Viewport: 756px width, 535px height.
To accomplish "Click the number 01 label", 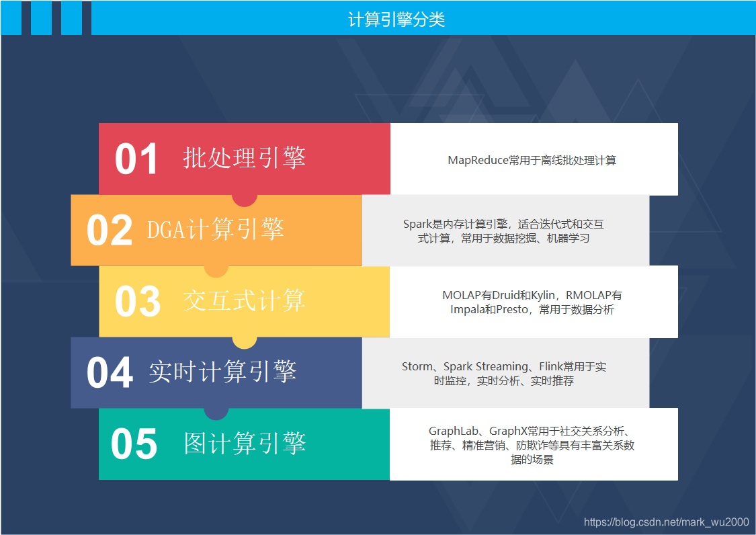I will pos(136,159).
